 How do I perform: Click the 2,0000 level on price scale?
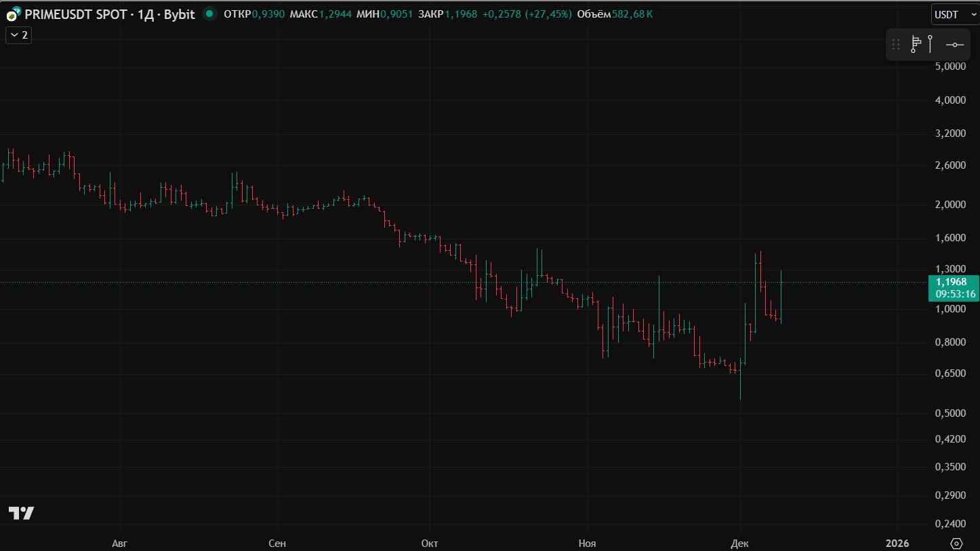point(950,205)
